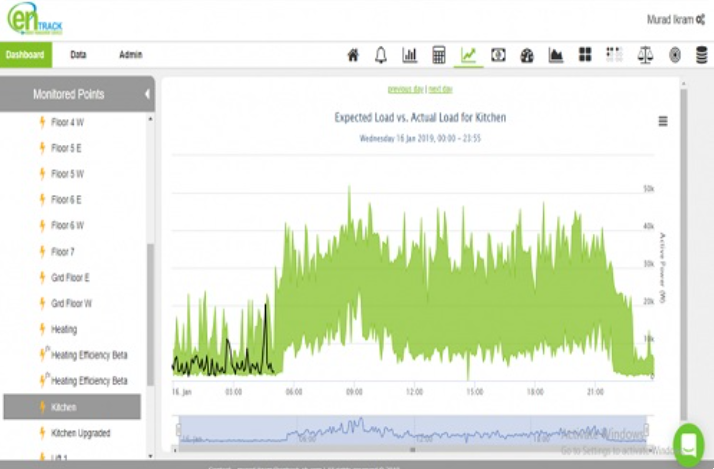Select Heating in Monitored Points list
Image resolution: width=714 pixels, height=469 pixels.
point(64,329)
